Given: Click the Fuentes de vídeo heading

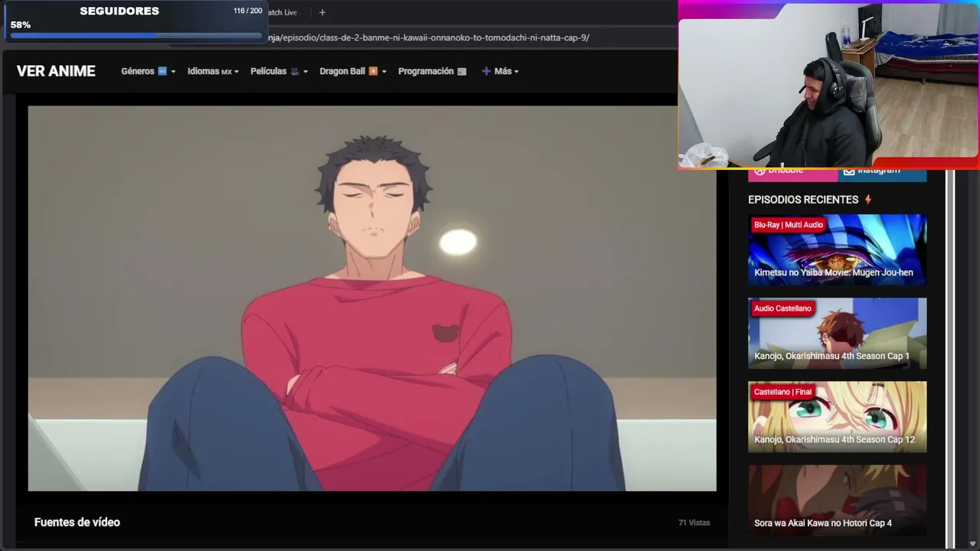Looking at the screenshot, I should pos(77,522).
